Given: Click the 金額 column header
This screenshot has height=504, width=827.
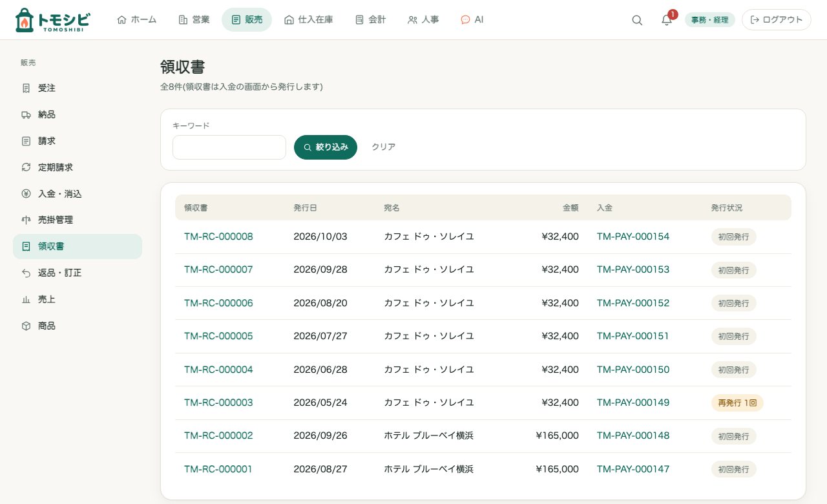Looking at the screenshot, I should click(x=571, y=208).
